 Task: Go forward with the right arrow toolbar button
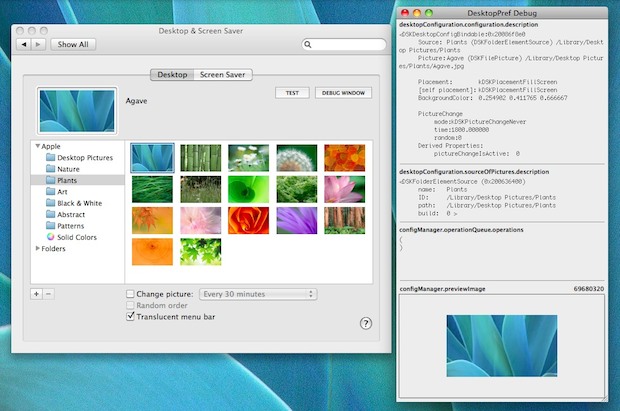pyautogui.click(x=38, y=44)
